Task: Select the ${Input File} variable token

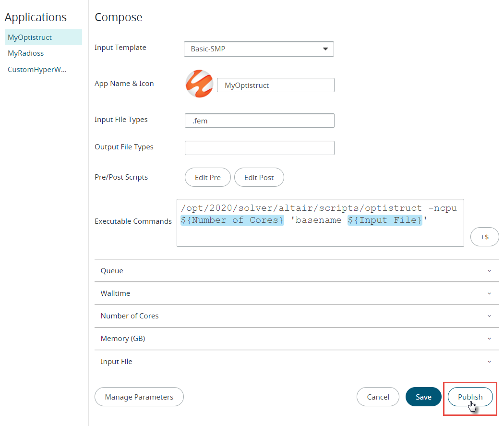Action: [385, 220]
